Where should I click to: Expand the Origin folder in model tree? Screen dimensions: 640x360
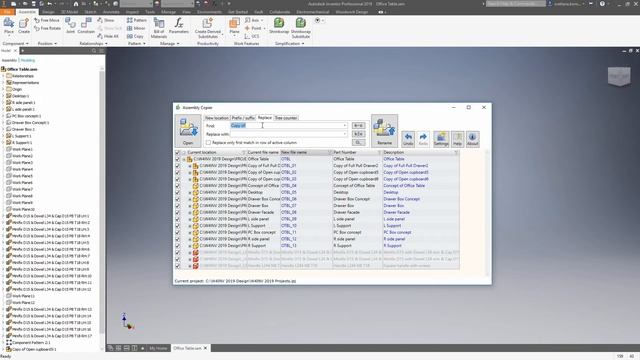(3, 89)
